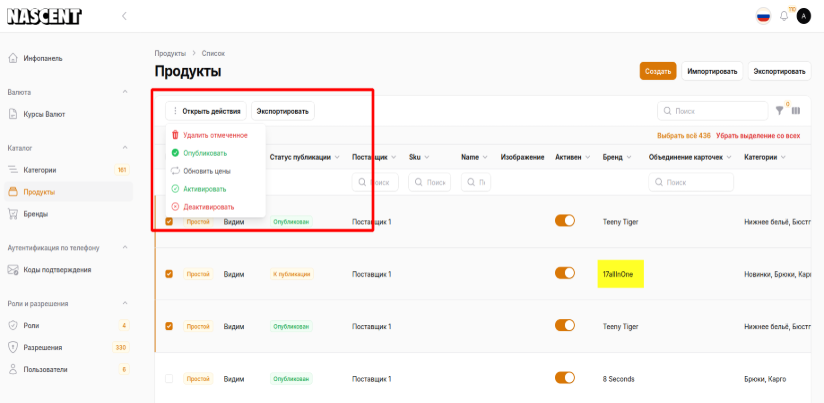Click the notification bell icon
824x403 pixels.
[x=784, y=16]
